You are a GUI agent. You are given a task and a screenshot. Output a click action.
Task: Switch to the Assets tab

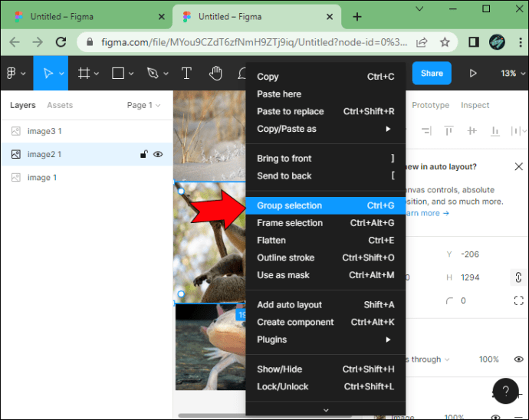click(x=60, y=105)
